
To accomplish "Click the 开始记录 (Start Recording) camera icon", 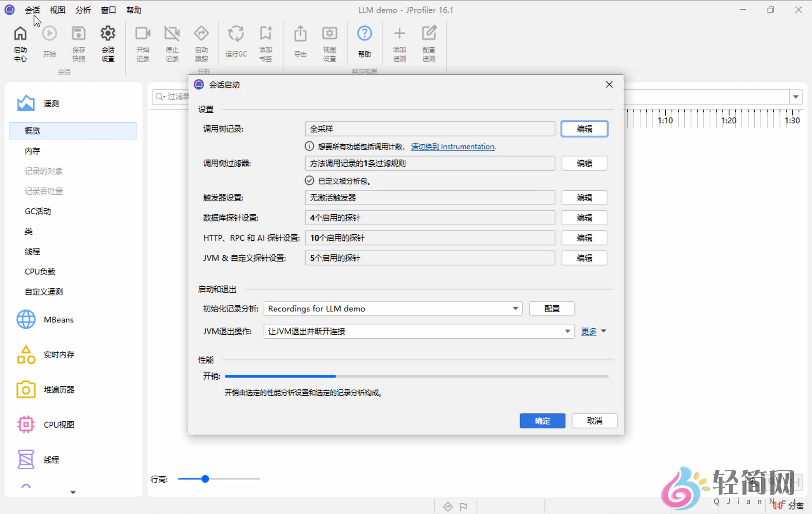I will (143, 43).
